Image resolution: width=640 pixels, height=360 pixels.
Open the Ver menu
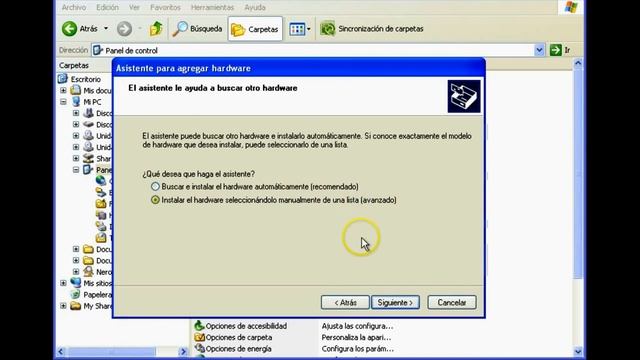click(x=134, y=7)
